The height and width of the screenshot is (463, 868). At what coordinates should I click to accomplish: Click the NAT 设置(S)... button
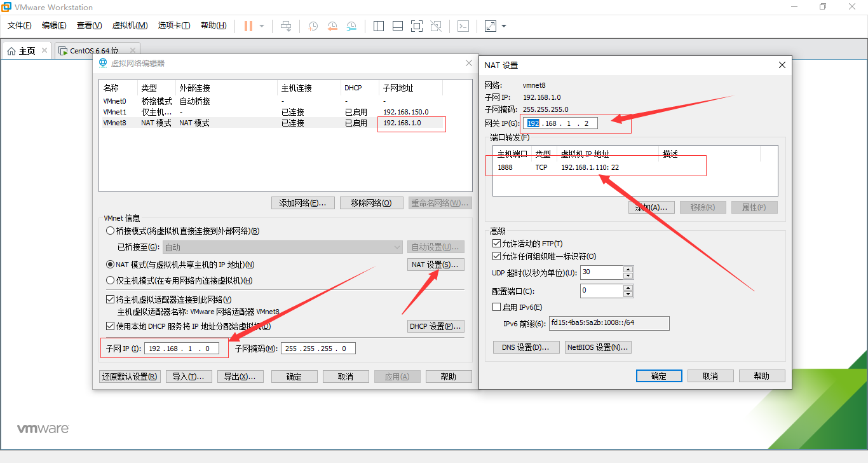pyautogui.click(x=436, y=265)
